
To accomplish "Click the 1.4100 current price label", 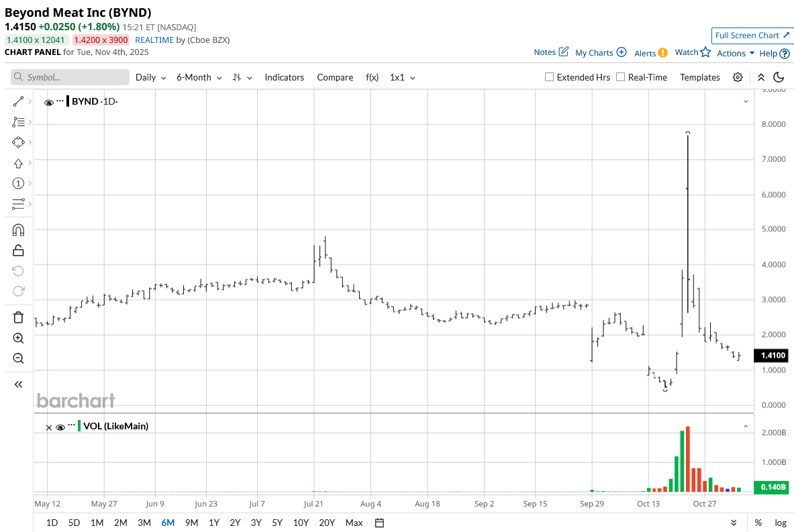I will tap(773, 356).
